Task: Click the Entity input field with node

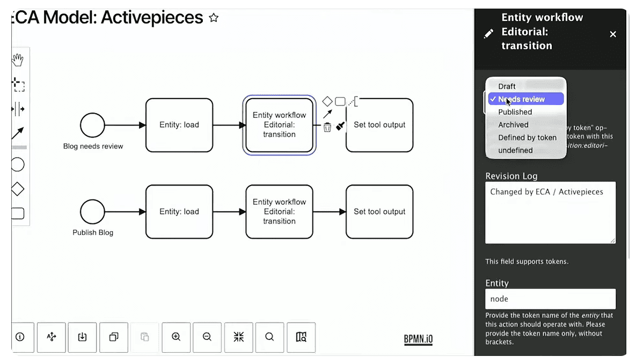Action: pyautogui.click(x=550, y=299)
